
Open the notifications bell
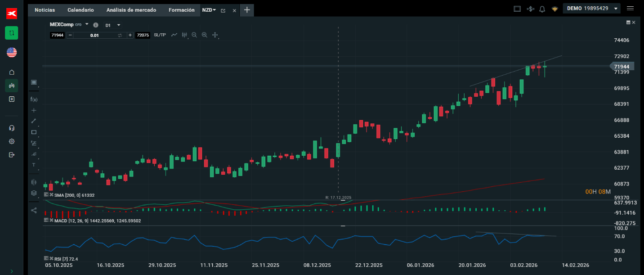click(542, 9)
